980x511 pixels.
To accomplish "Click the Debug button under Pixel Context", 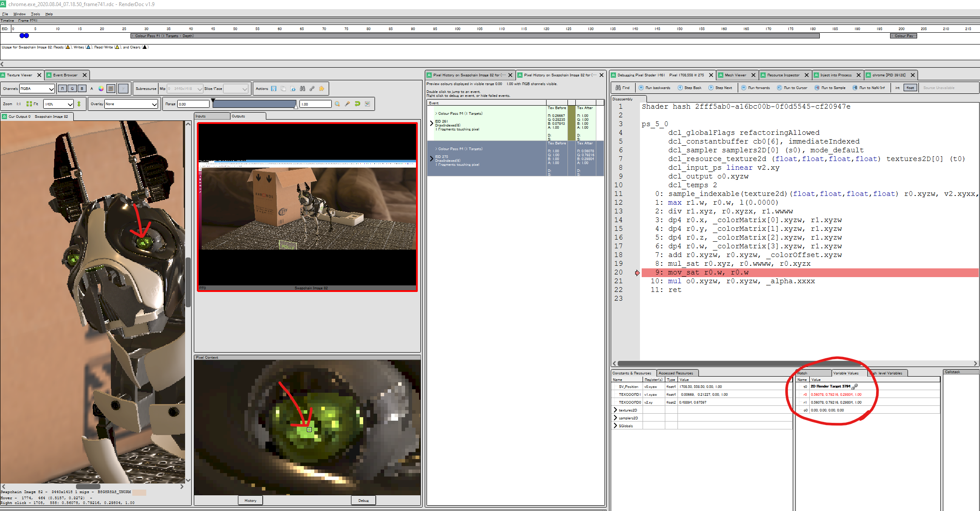I will coord(364,501).
